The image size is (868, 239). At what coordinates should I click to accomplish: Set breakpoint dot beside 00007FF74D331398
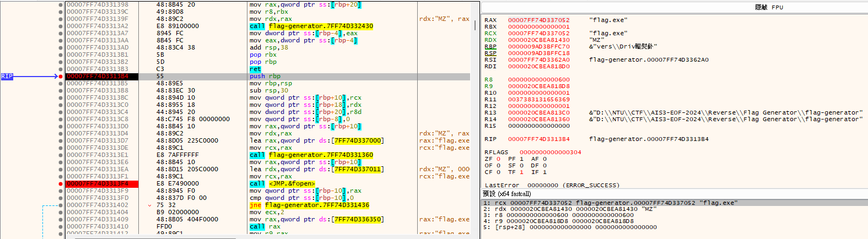61,5
